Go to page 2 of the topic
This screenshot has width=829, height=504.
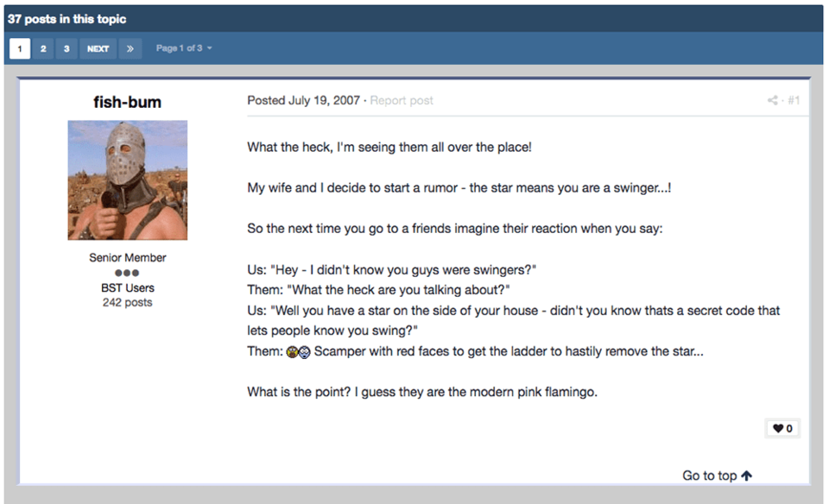click(43, 48)
